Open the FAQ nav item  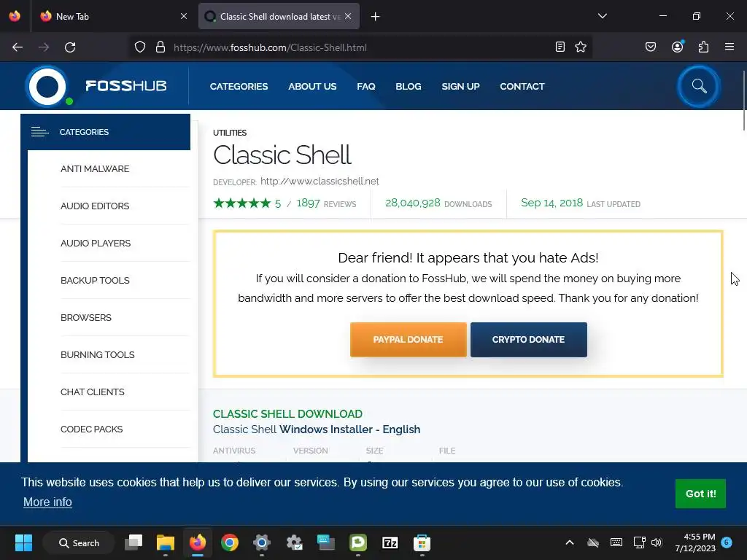point(366,86)
